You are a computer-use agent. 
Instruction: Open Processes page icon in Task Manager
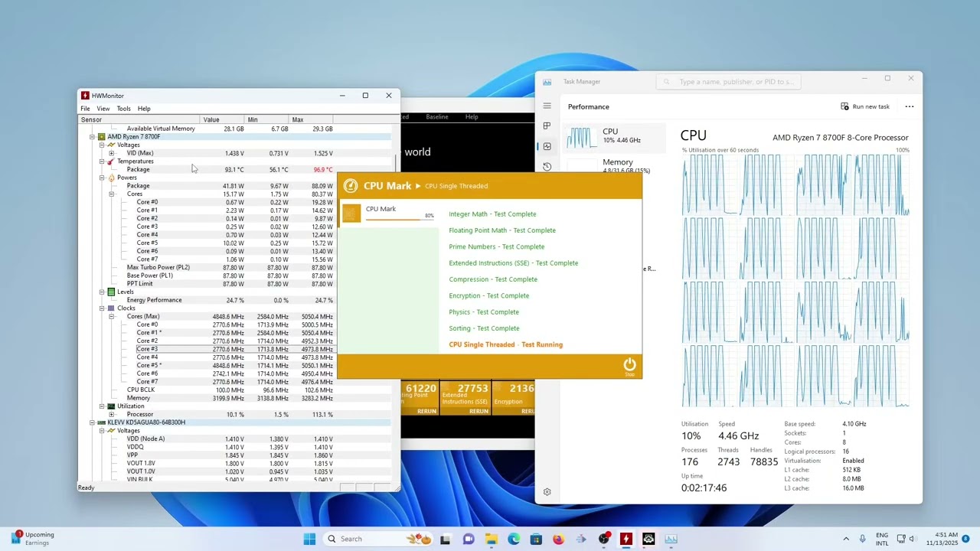point(547,126)
